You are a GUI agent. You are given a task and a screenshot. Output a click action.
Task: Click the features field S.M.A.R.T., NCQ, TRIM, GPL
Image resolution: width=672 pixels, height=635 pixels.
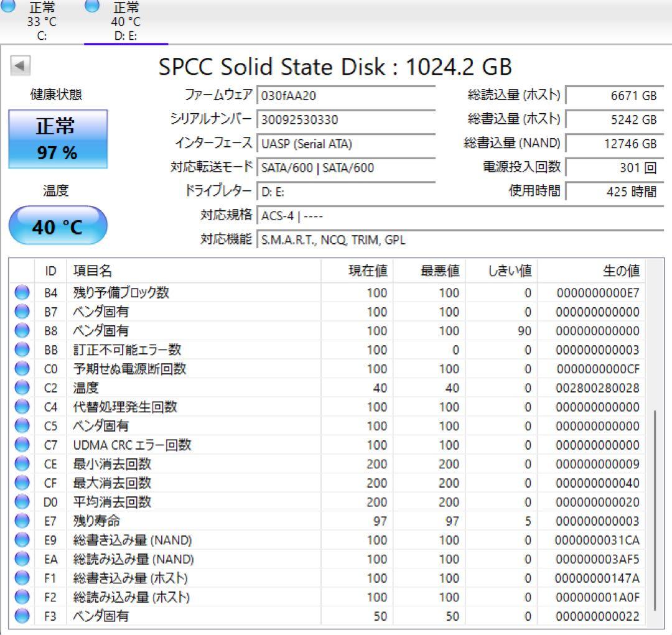point(460,239)
